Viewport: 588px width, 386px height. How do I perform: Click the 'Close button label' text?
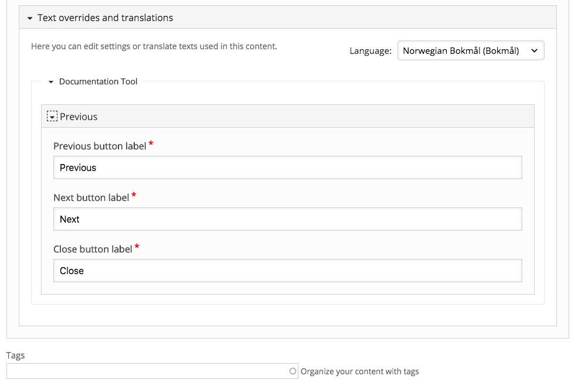93,249
